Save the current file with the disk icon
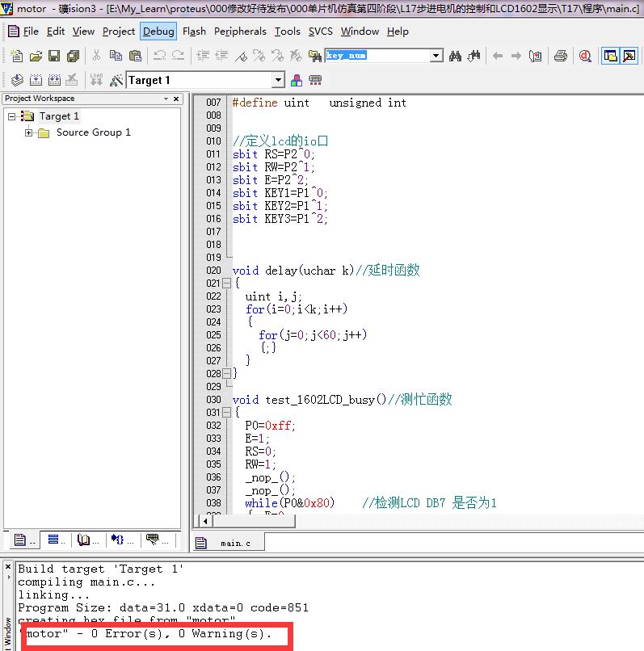The width and height of the screenshot is (644, 651). click(x=54, y=56)
